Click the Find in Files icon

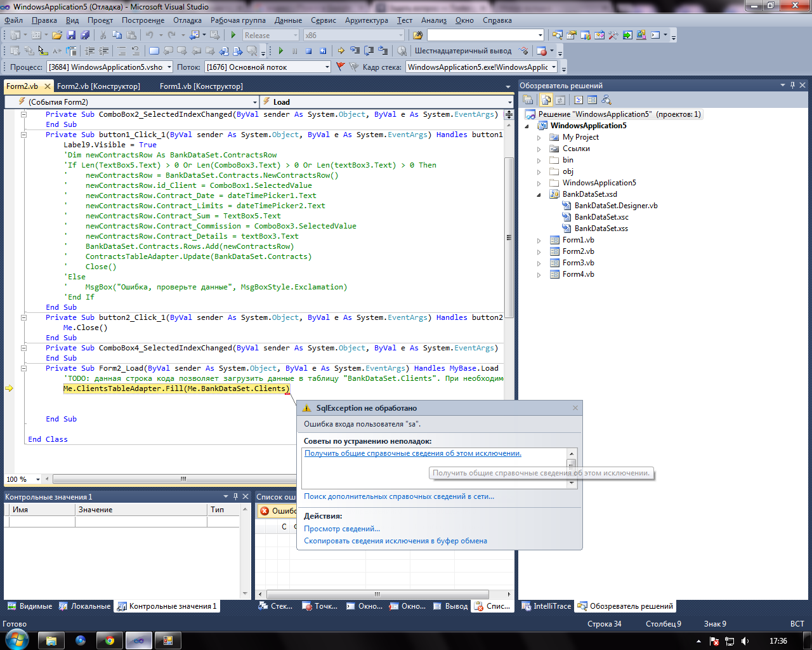(x=417, y=36)
